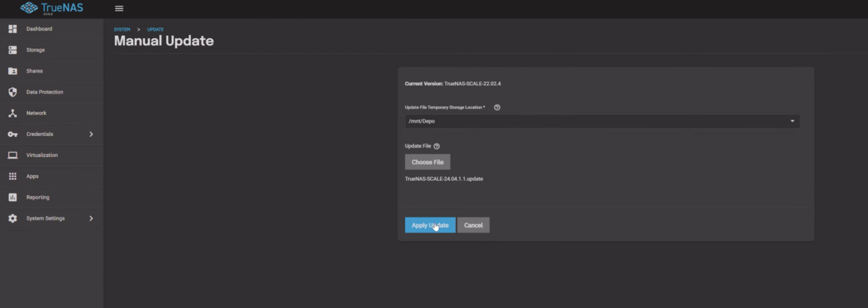This screenshot has width=868, height=308.
Task: Click the Dashboard grid icon
Action: coord(13,28)
